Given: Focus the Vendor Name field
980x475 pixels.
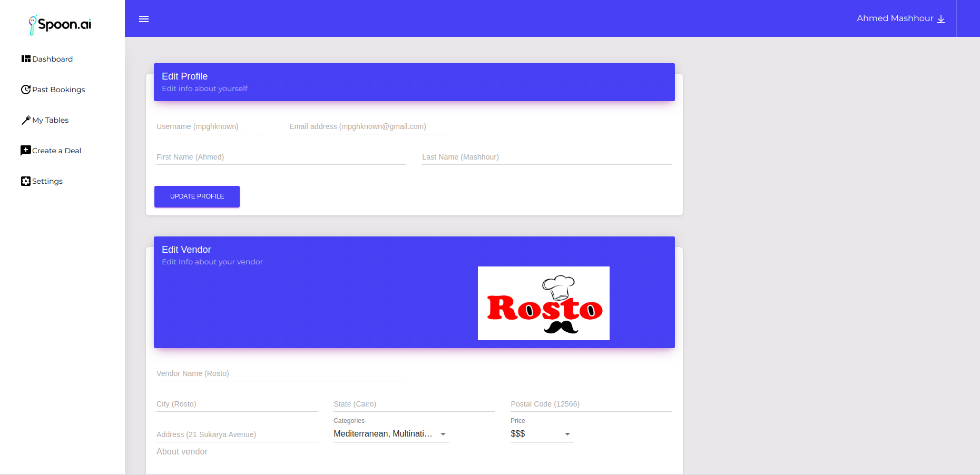Looking at the screenshot, I should (281, 373).
